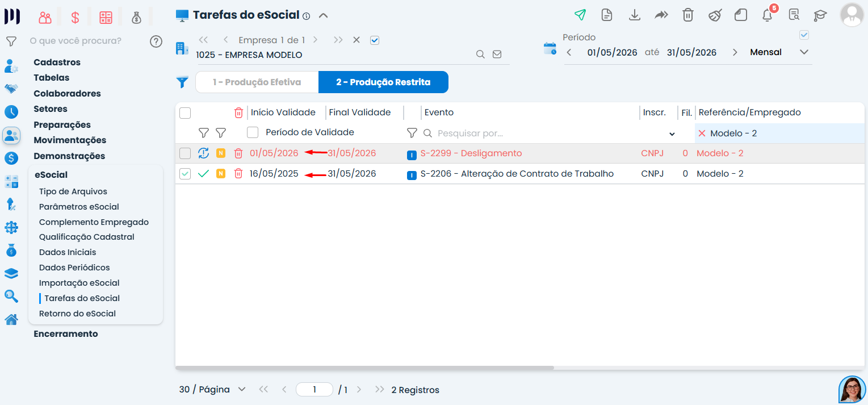
Task: Toggle the Período de Validade checkbox
Action: pos(253,132)
